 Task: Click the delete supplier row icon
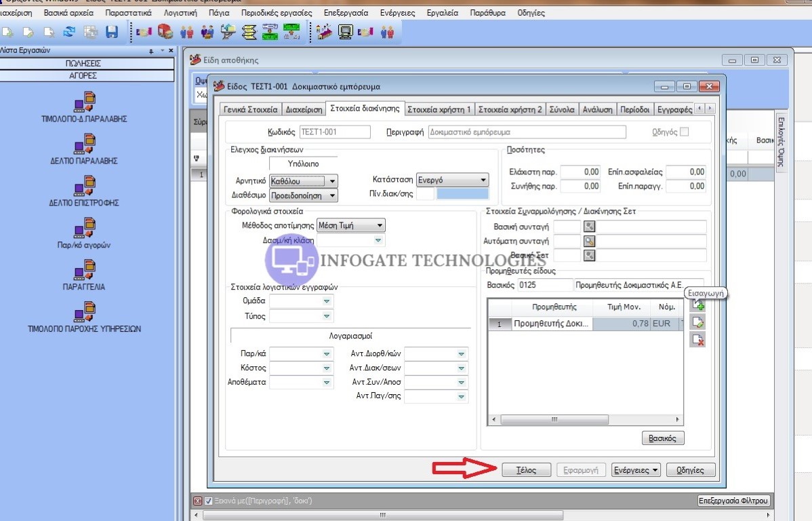tap(697, 340)
